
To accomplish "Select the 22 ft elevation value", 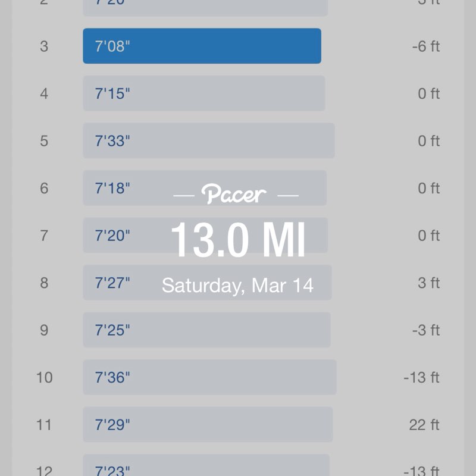I will pos(424,425).
